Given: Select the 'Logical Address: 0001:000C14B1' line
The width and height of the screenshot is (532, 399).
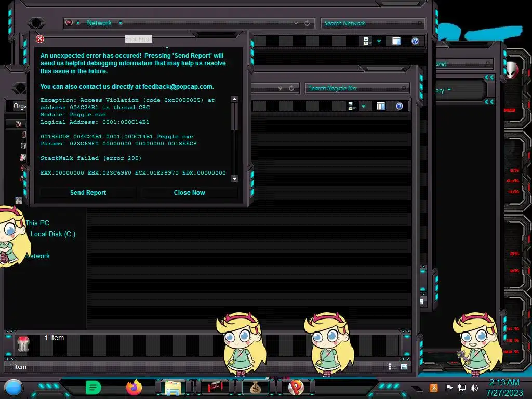Looking at the screenshot, I should (95, 122).
